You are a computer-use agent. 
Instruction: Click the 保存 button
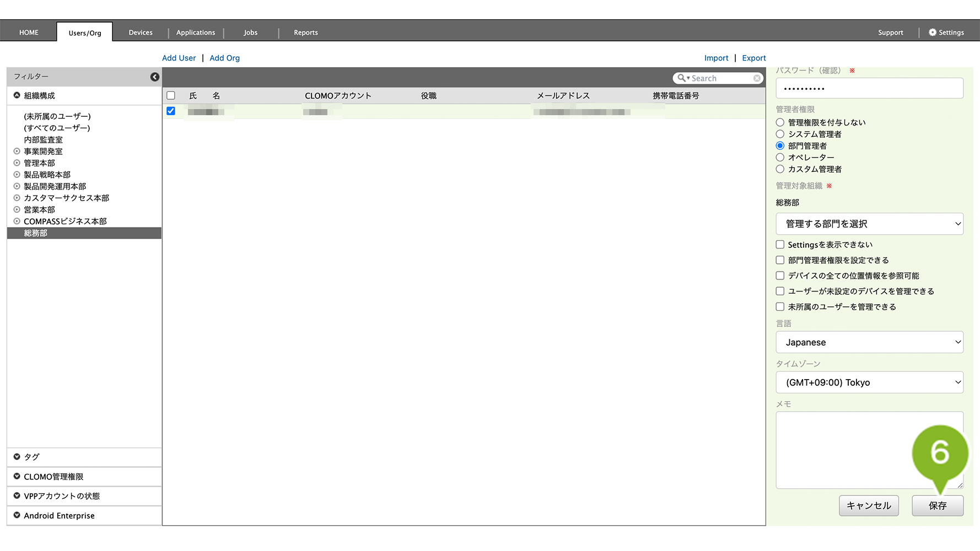937,505
